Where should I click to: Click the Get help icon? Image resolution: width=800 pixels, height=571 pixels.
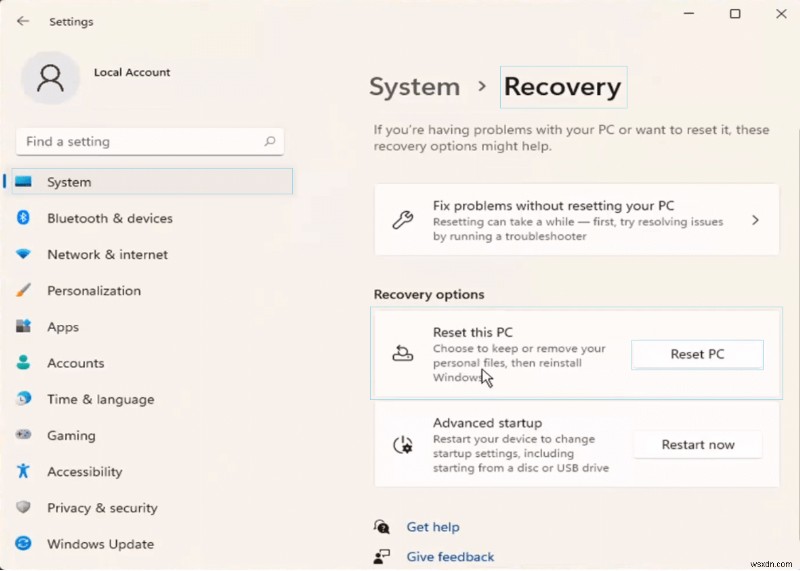click(x=382, y=527)
